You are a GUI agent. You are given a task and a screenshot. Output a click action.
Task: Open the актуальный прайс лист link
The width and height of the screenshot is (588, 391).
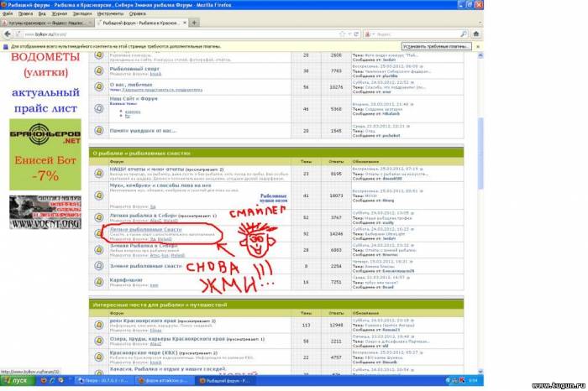point(45,101)
